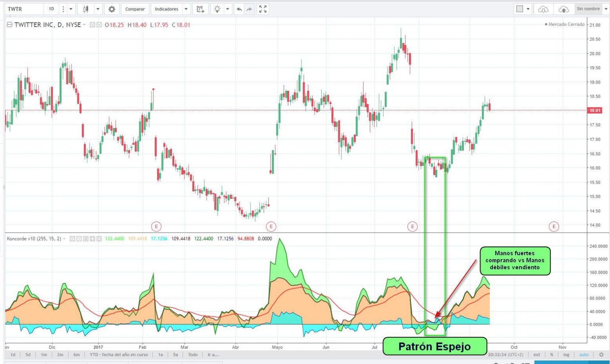Open bottom-right chart settings gear
The width and height of the screenshot is (610, 364).
pos(601,354)
